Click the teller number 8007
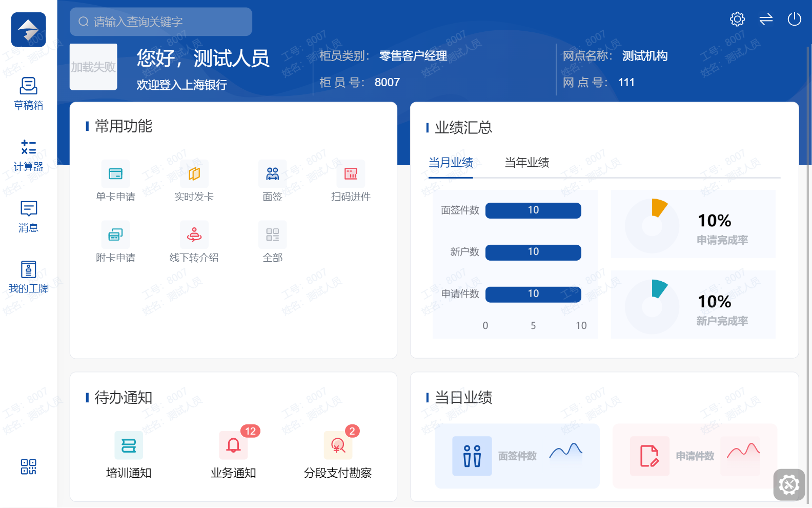 (x=387, y=83)
